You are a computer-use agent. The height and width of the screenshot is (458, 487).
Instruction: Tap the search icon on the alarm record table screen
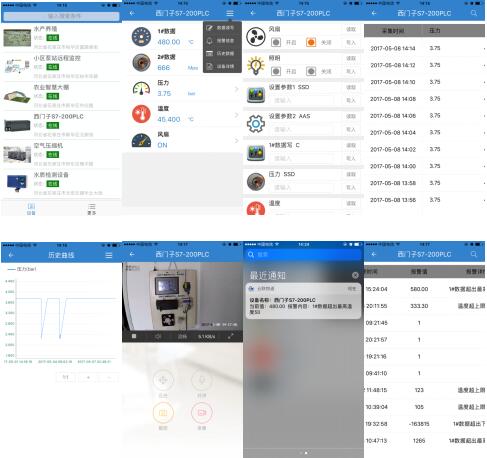(474, 254)
